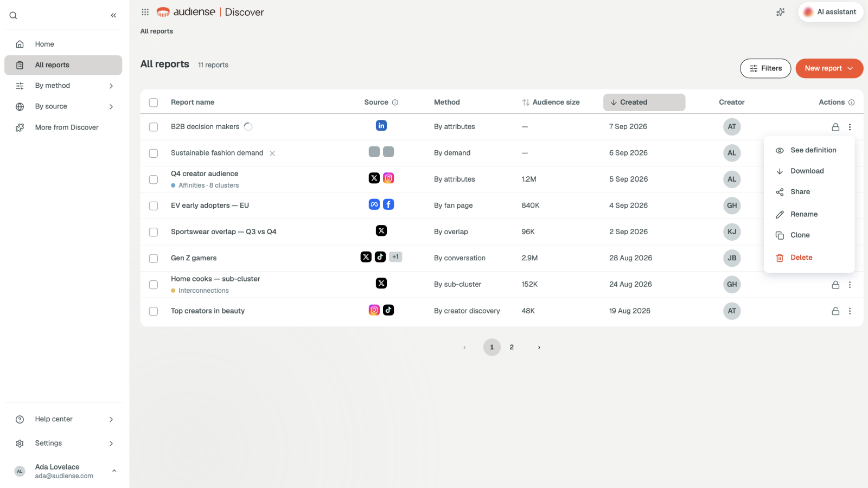Click the Meta icon in EV early adopters row
The height and width of the screenshot is (488, 868).
[x=374, y=204]
